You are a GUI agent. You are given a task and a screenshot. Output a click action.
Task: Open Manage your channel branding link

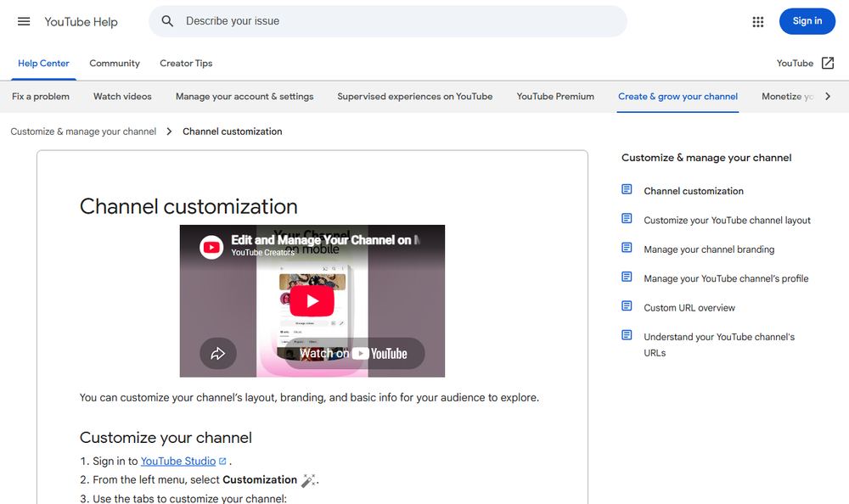pyautogui.click(x=709, y=249)
